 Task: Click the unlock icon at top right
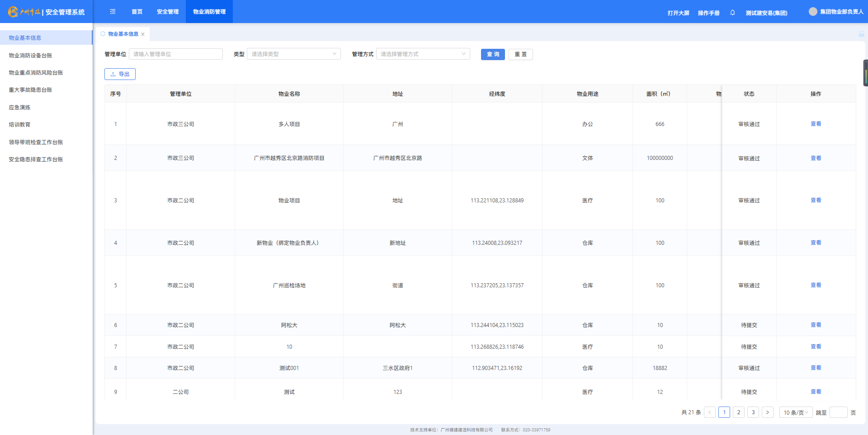point(861,34)
